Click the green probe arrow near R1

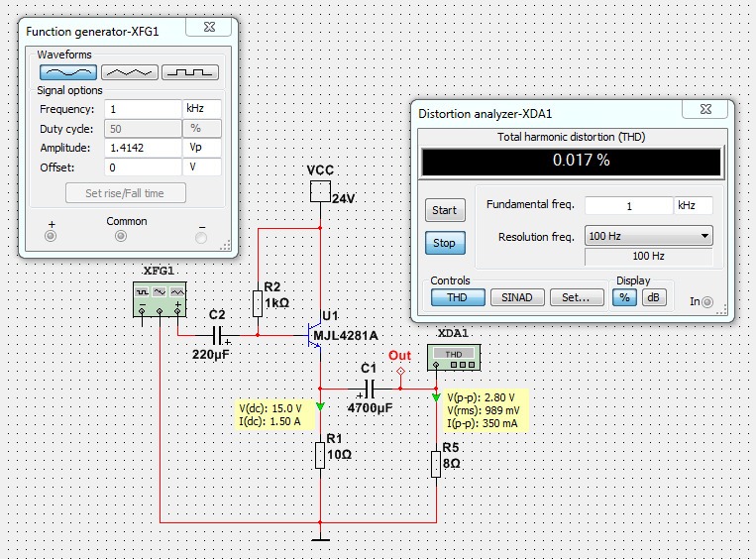point(320,406)
